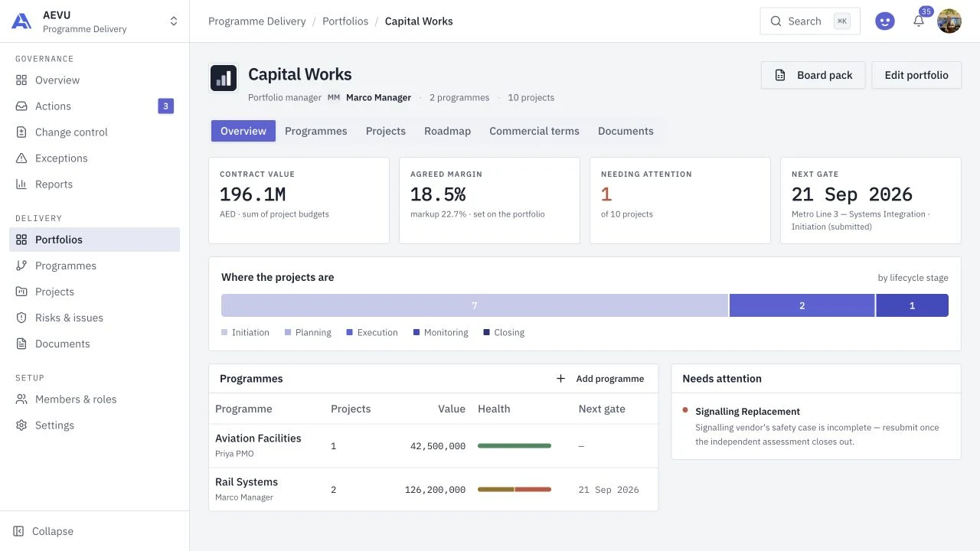The width and height of the screenshot is (980, 551).
Task: Go to Portfolios breadcrumb
Action: 345,21
